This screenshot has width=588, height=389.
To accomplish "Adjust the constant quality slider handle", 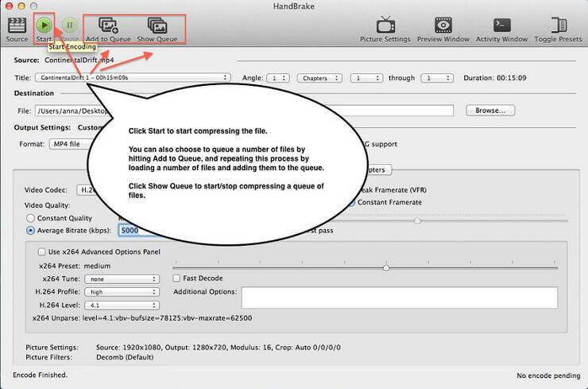I will point(417,220).
